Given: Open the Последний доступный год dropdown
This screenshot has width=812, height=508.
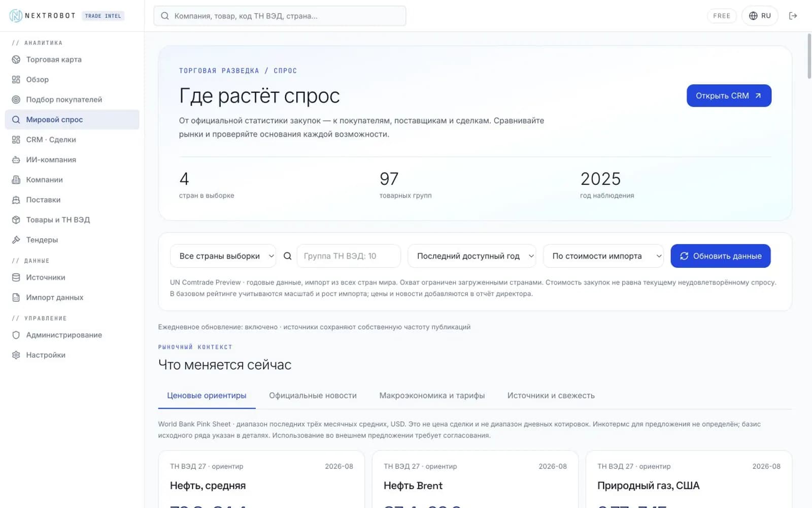Looking at the screenshot, I should [472, 256].
